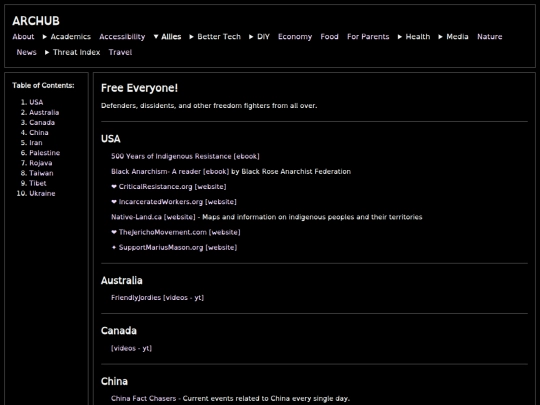Open 500 Years of Indigenous Resistance ebook
The height and width of the screenshot is (405, 540).
[185, 156]
